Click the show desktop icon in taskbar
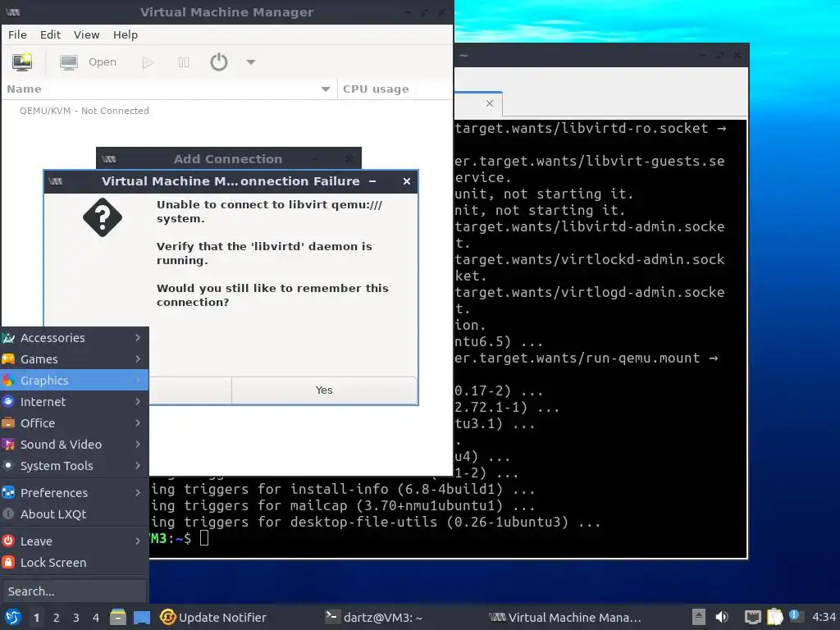 [142, 618]
